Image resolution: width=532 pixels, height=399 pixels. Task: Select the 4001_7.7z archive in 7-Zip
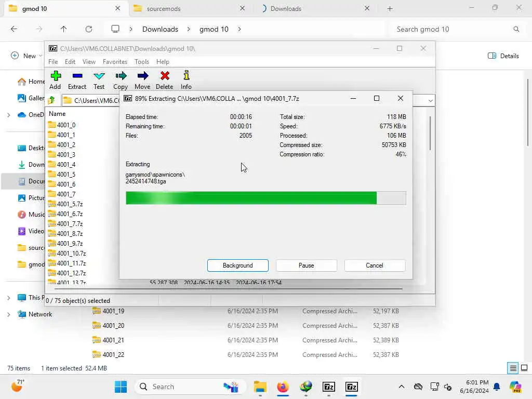(65, 223)
